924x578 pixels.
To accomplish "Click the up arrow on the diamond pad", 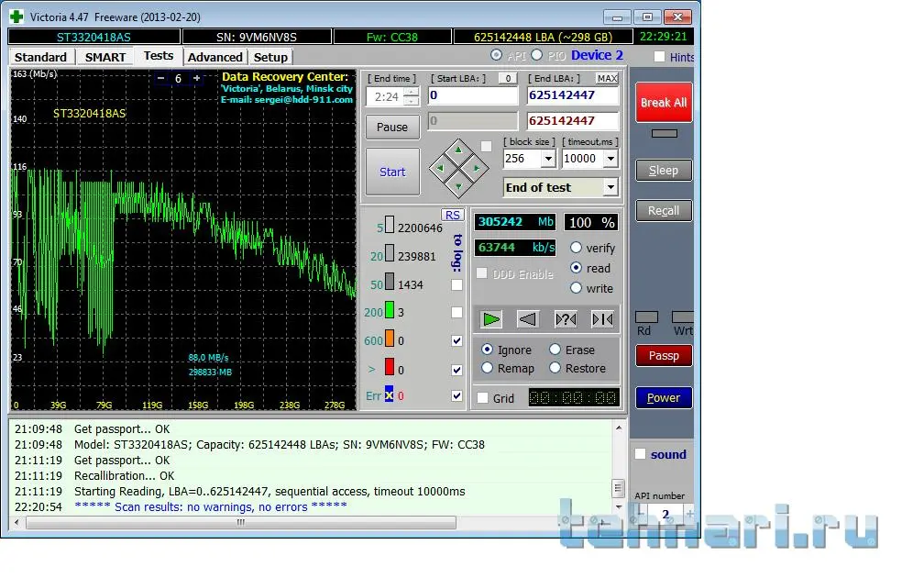I will 458,149.
